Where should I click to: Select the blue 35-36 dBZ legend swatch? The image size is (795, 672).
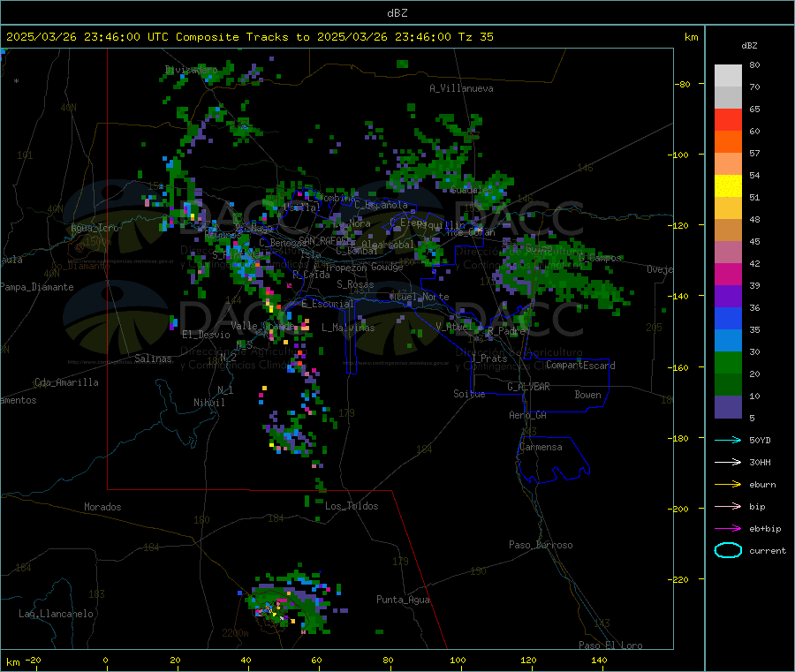[728, 318]
